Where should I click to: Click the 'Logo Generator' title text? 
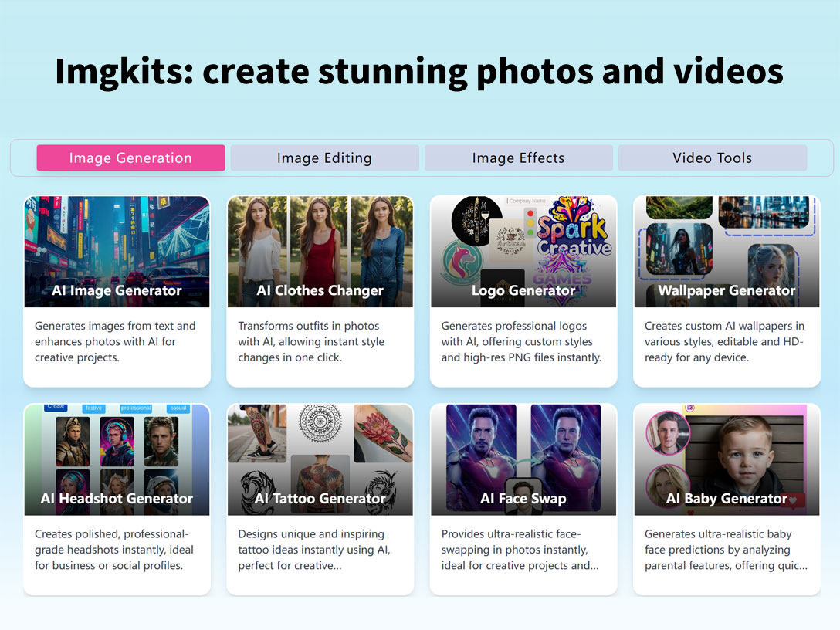[523, 290]
